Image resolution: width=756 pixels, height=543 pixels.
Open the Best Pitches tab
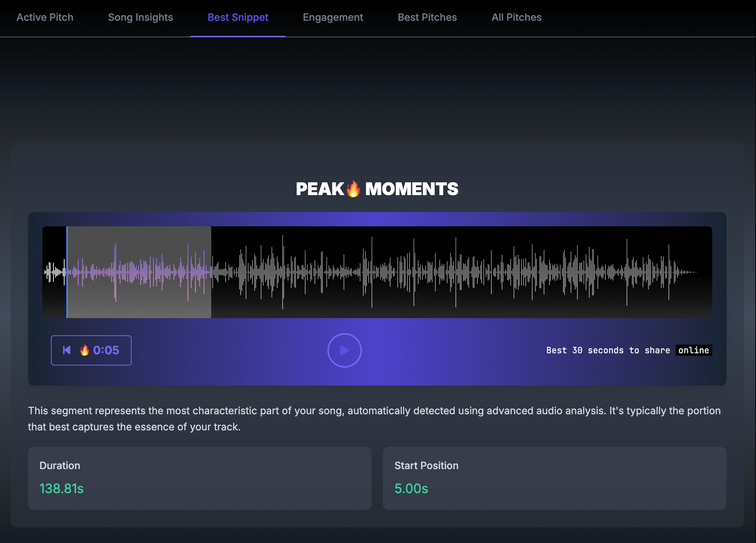tap(427, 17)
